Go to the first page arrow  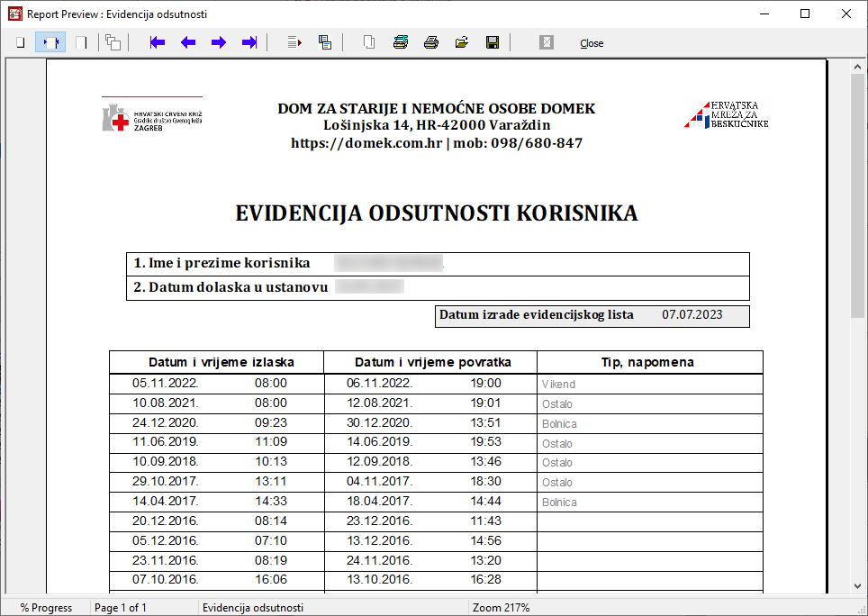[158, 42]
